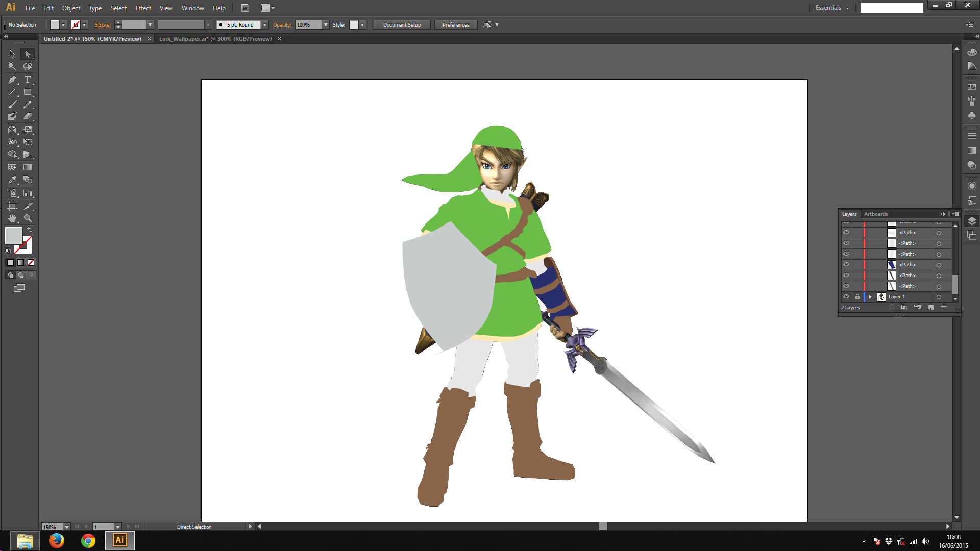Click target circle of blue-thumbnail Path

[x=939, y=265]
